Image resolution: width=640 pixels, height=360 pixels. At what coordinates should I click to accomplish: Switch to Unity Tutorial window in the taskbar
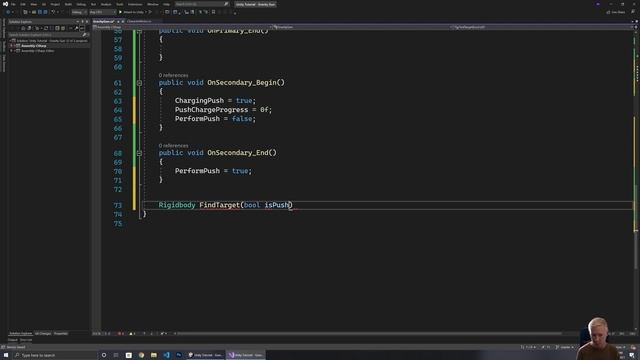tap(206, 355)
